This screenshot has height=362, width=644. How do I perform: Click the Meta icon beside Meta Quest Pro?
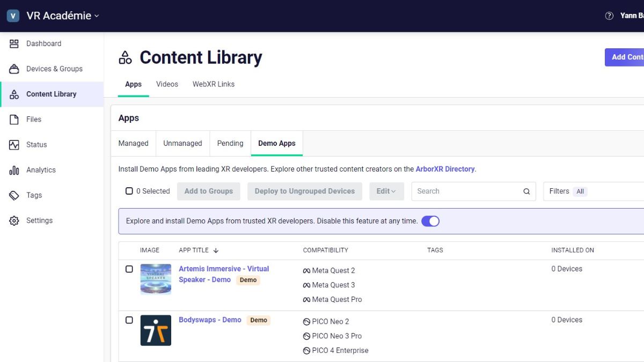306,300
